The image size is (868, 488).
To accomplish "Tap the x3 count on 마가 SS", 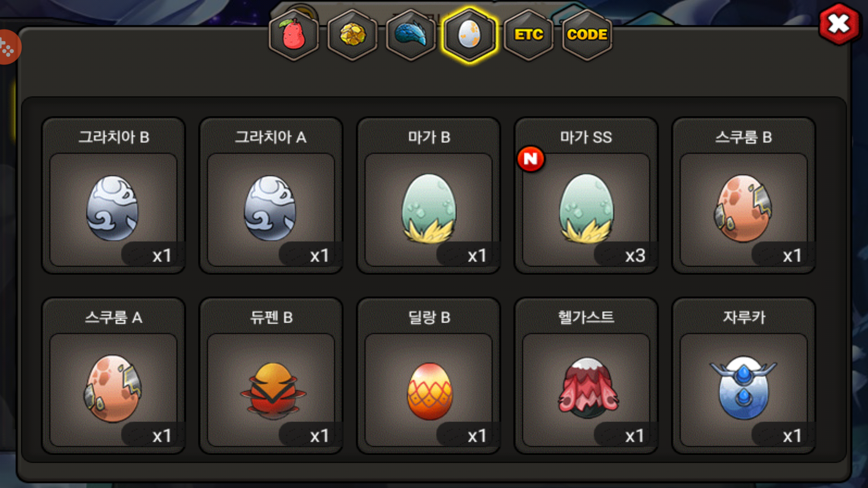I will click(x=635, y=256).
